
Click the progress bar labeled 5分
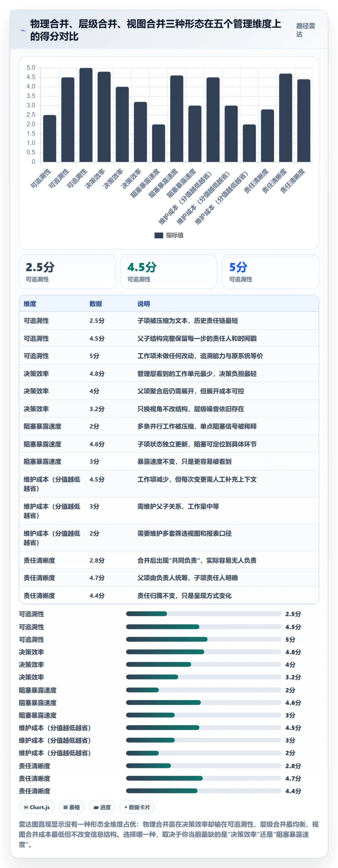coord(204,639)
